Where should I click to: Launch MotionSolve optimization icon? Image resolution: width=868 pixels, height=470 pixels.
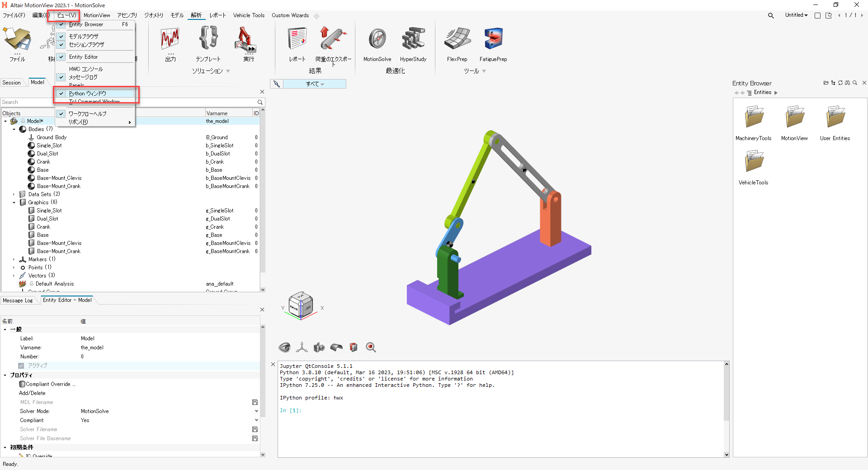coord(377,39)
